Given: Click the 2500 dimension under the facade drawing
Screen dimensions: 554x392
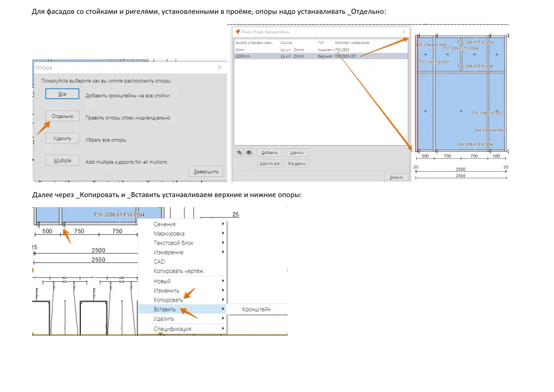Looking at the screenshot, I should 460,169.
